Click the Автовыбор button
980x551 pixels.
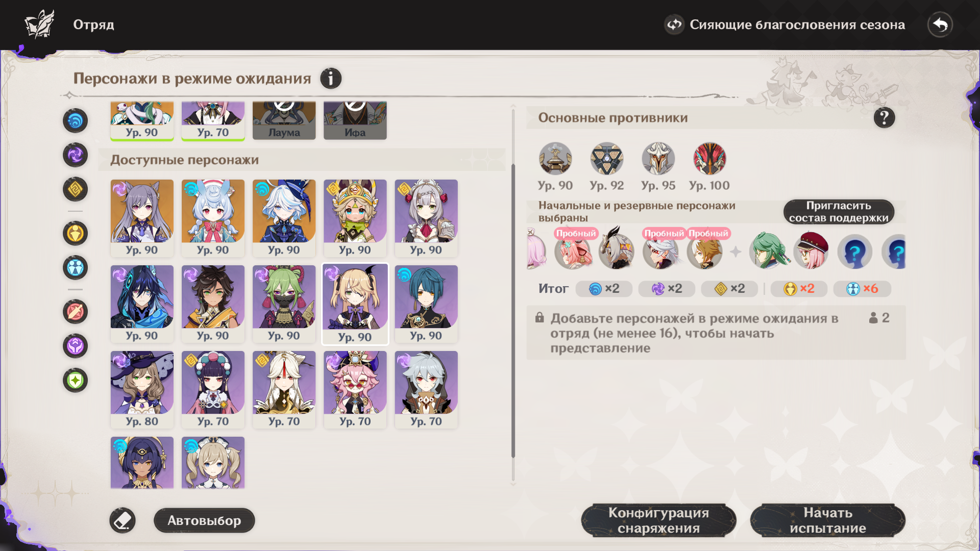click(204, 520)
